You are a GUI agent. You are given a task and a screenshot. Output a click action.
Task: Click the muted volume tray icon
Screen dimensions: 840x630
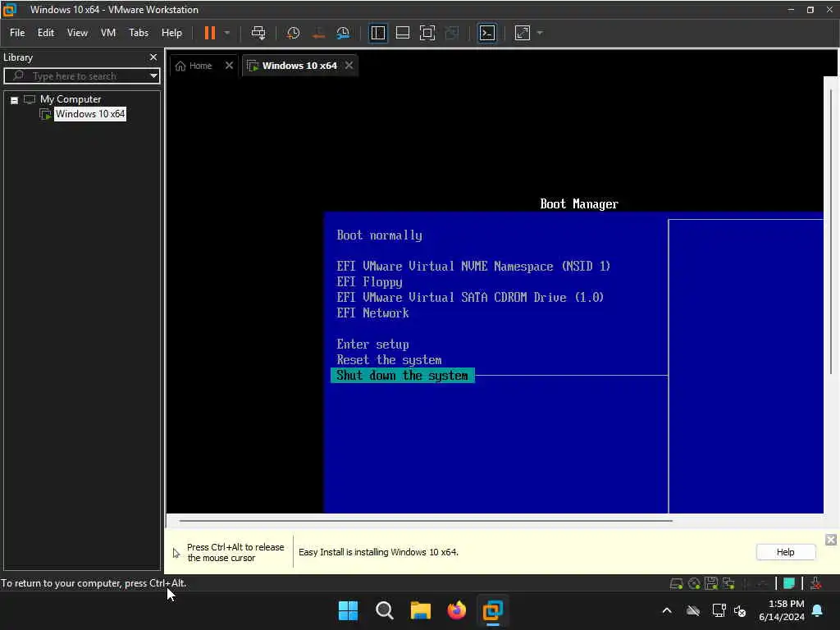tap(741, 610)
